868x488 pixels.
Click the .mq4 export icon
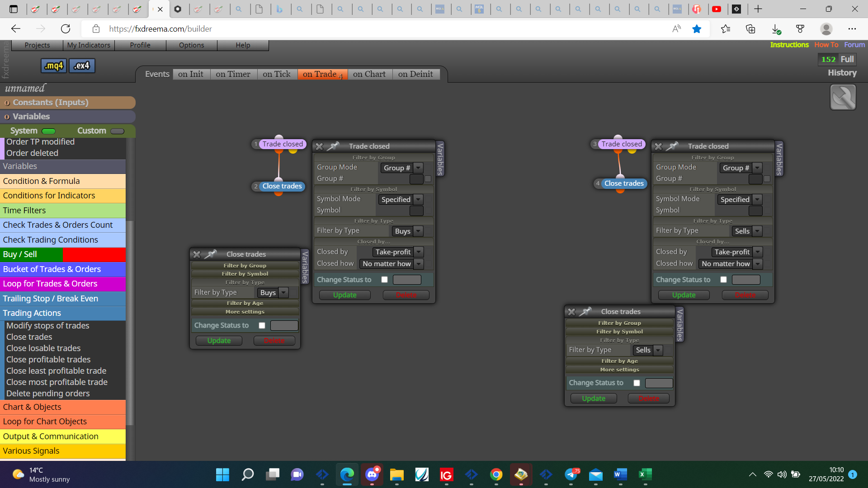tap(54, 66)
